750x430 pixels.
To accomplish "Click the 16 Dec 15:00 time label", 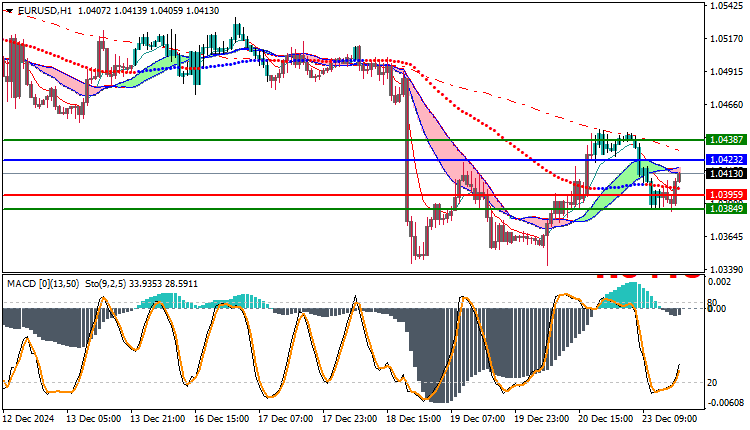I will (x=222, y=419).
